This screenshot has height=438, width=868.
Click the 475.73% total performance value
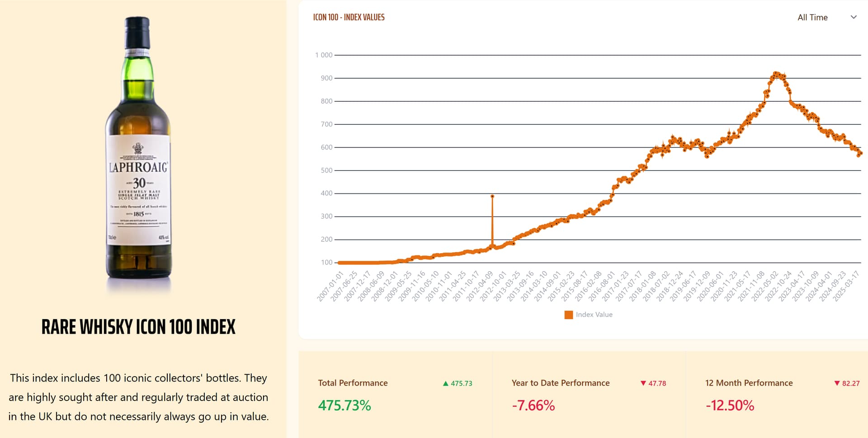point(344,405)
